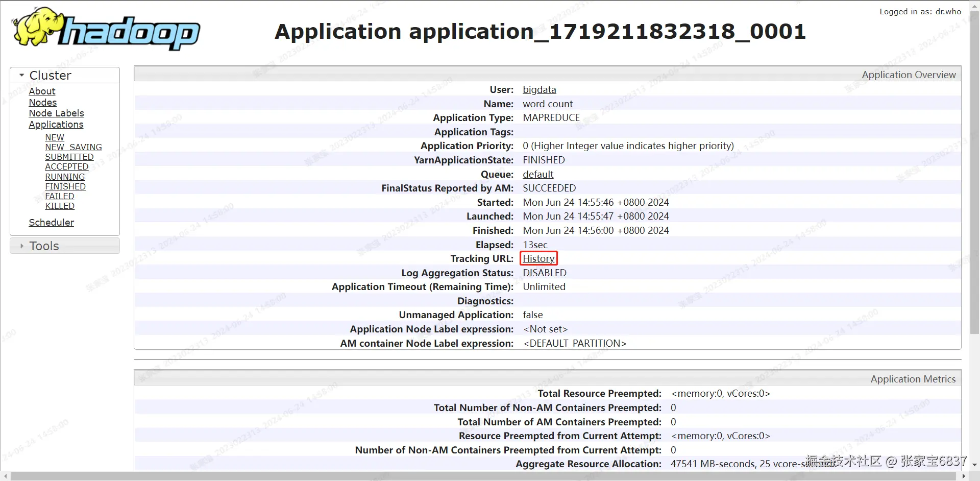This screenshot has height=481, width=980.
Task: Show SUBMITTED applications
Action: pyautogui.click(x=69, y=157)
